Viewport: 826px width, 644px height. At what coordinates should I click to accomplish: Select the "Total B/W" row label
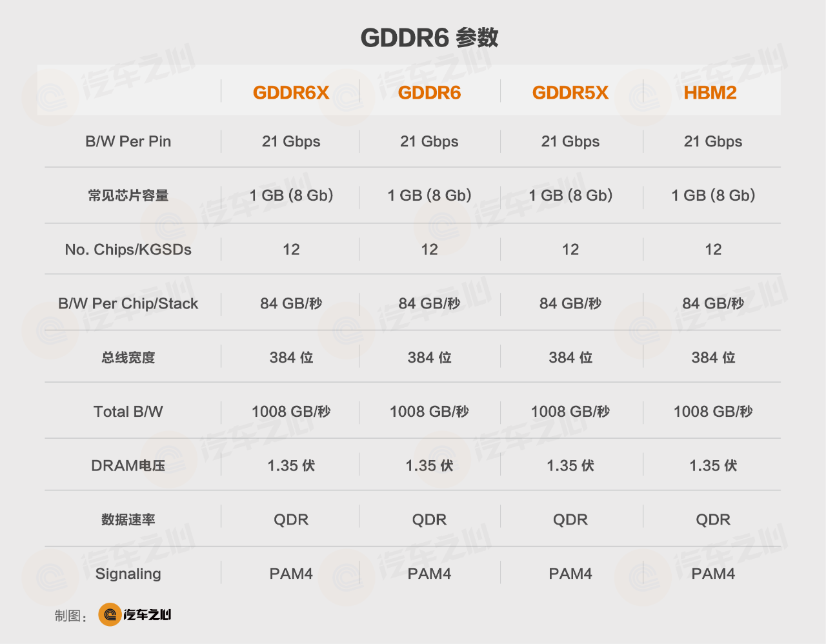pos(128,412)
